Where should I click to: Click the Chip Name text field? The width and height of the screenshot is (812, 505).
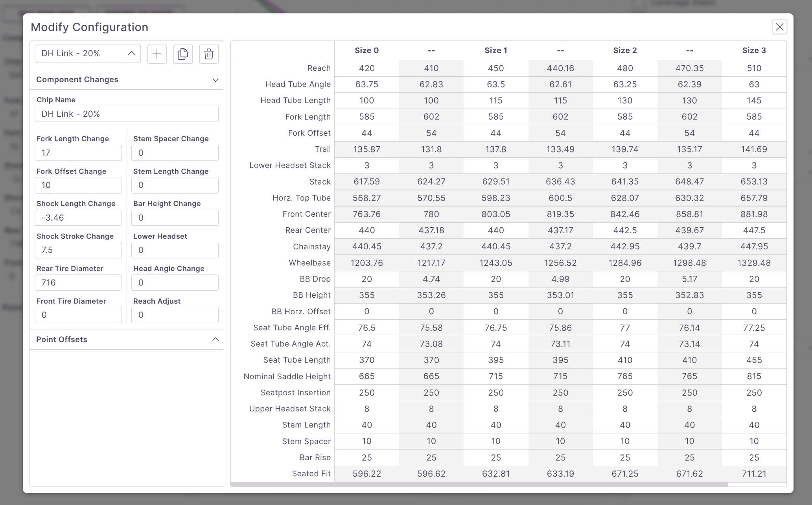pyautogui.click(x=126, y=114)
